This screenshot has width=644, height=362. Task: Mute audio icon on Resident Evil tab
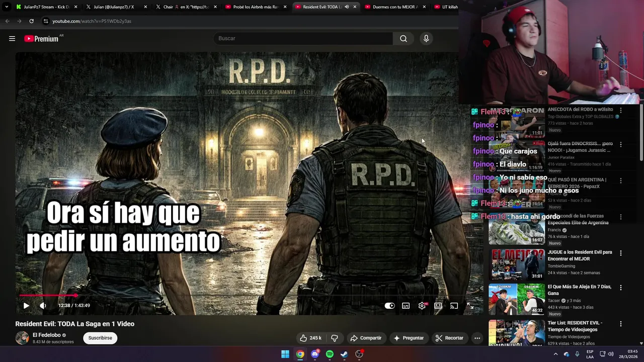pos(347,7)
